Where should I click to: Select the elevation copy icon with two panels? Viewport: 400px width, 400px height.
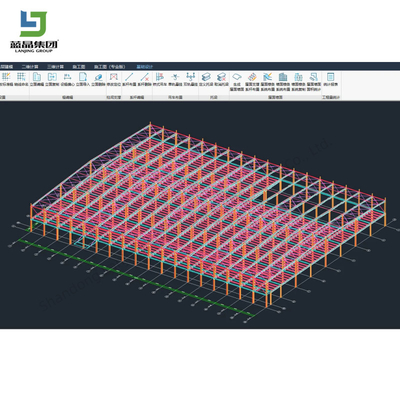click(52, 77)
